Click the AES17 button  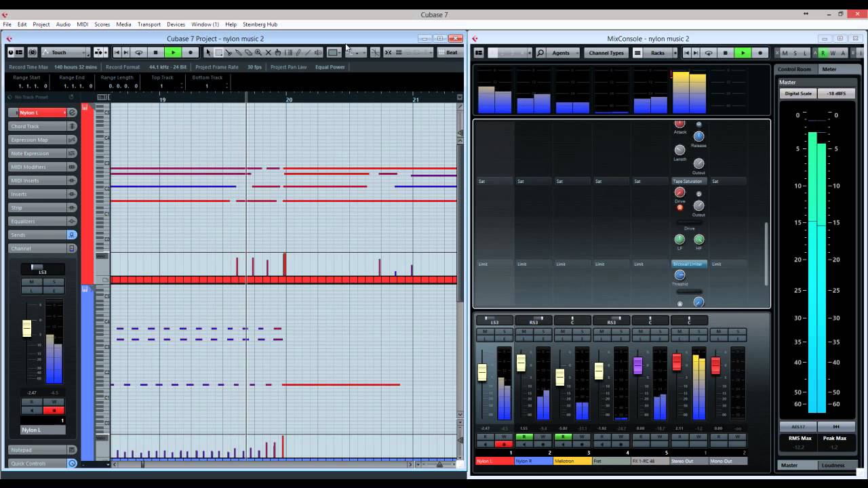click(798, 426)
